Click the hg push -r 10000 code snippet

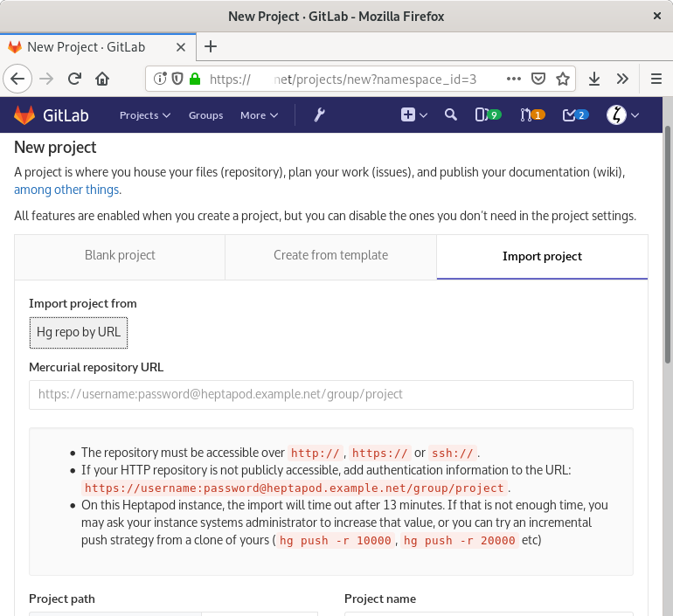click(x=336, y=541)
